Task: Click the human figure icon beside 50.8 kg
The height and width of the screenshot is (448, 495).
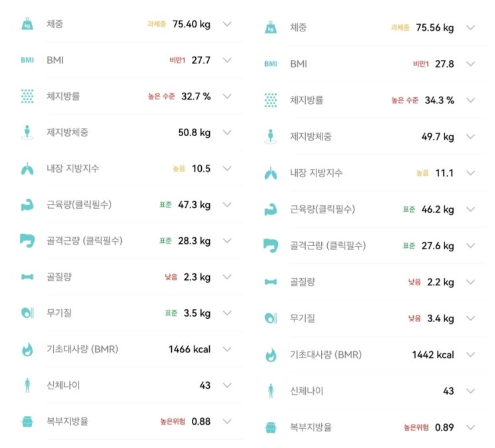Action: point(27,133)
